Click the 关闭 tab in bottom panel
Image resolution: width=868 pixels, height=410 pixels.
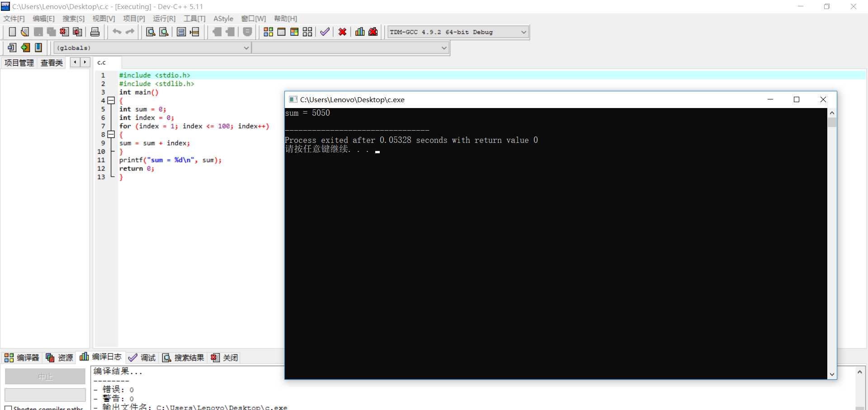pos(224,358)
